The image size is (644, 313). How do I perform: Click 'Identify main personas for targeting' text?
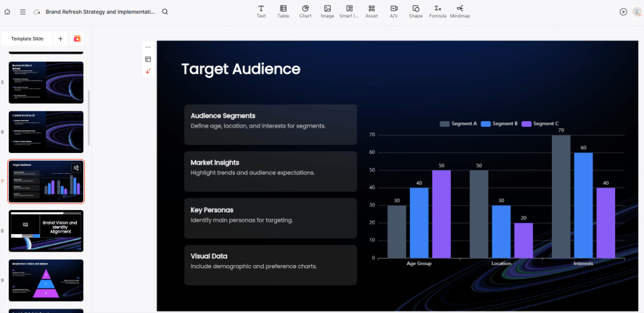(x=241, y=220)
